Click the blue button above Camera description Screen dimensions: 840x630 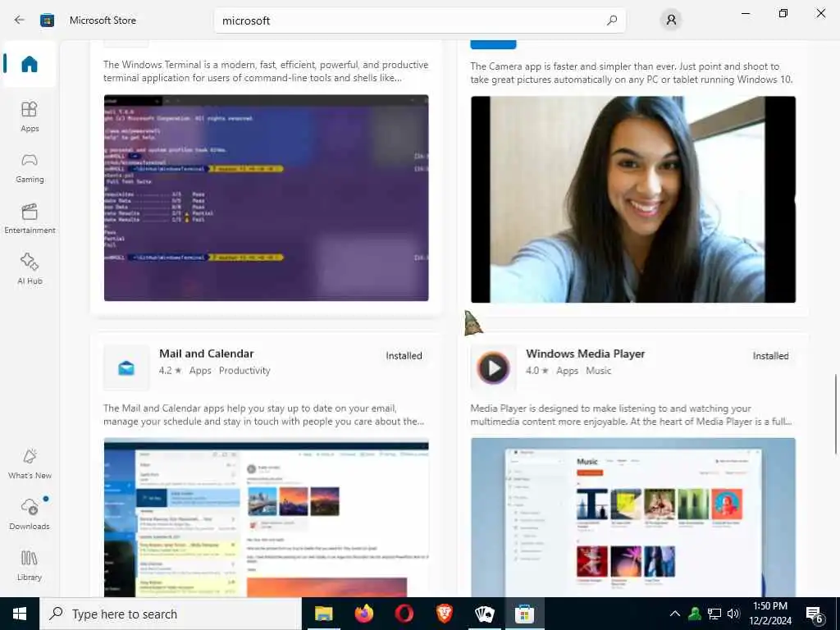click(x=493, y=44)
